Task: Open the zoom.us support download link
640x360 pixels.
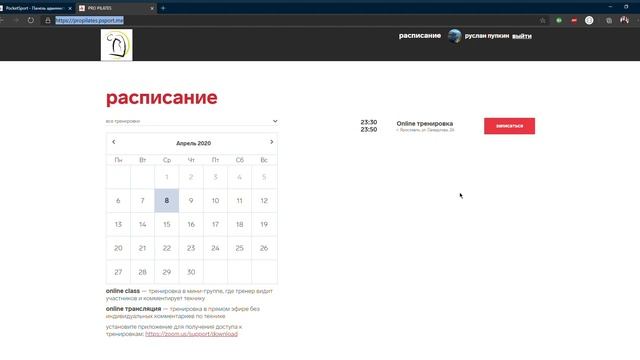Action: 191,334
